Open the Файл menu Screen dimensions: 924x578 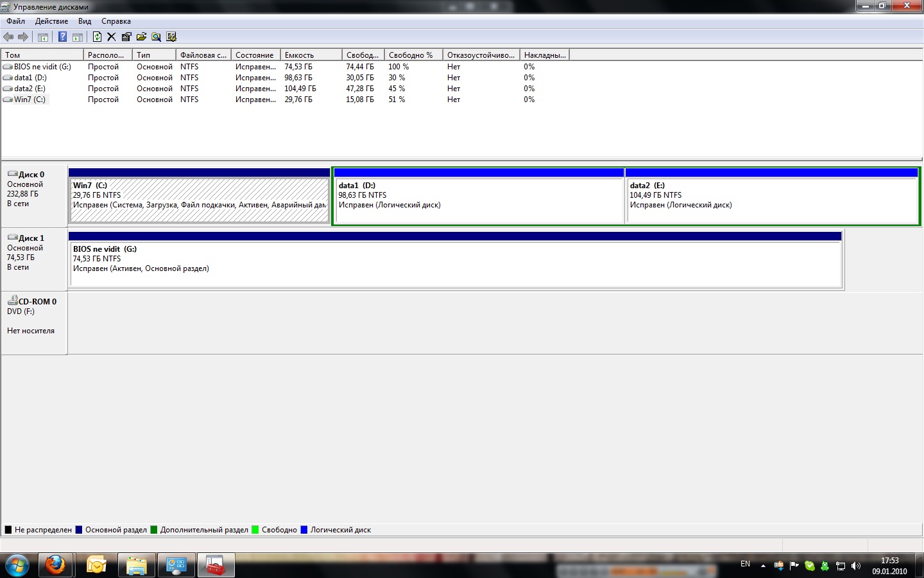click(x=15, y=21)
